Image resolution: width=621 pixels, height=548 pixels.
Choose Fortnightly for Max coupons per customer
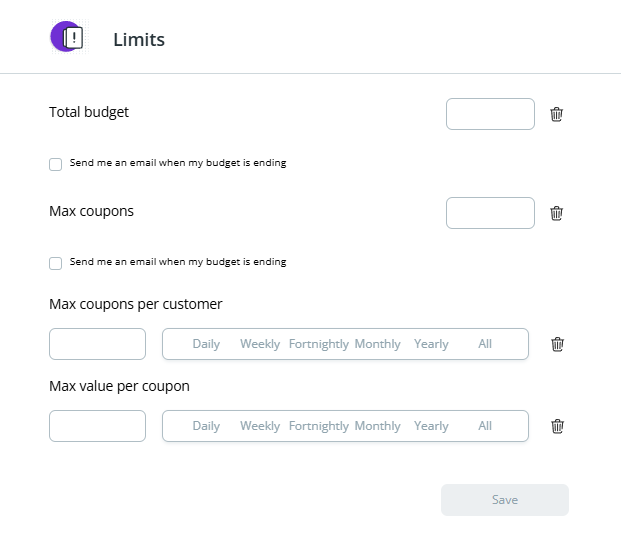319,344
